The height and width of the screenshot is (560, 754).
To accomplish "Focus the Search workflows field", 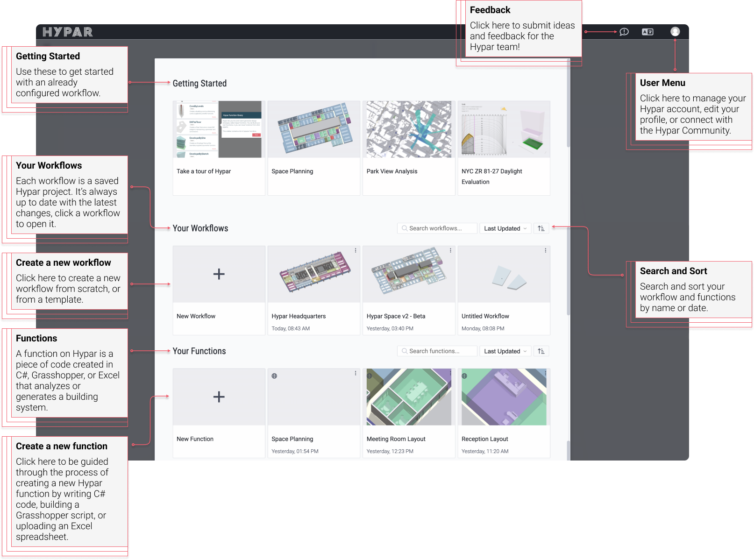I will pyautogui.click(x=437, y=228).
